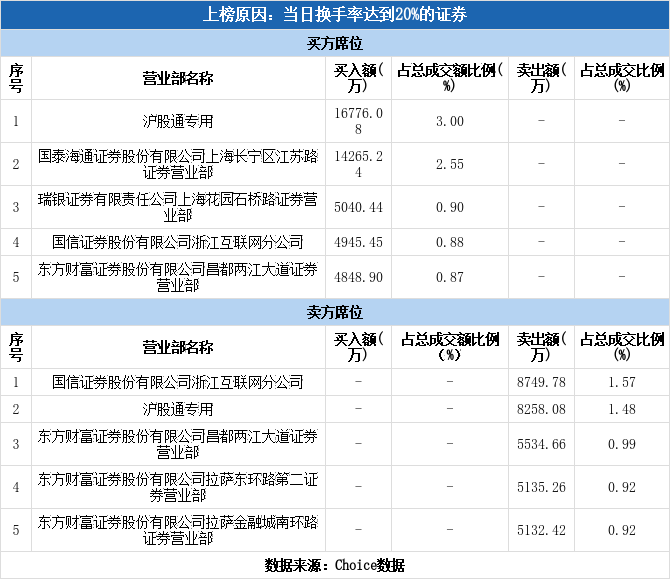Screen dimensions: 670x579
Task: Click buy-side 东方财富证券昌都两江大道证券营业部
Action: pyautogui.click(x=178, y=277)
